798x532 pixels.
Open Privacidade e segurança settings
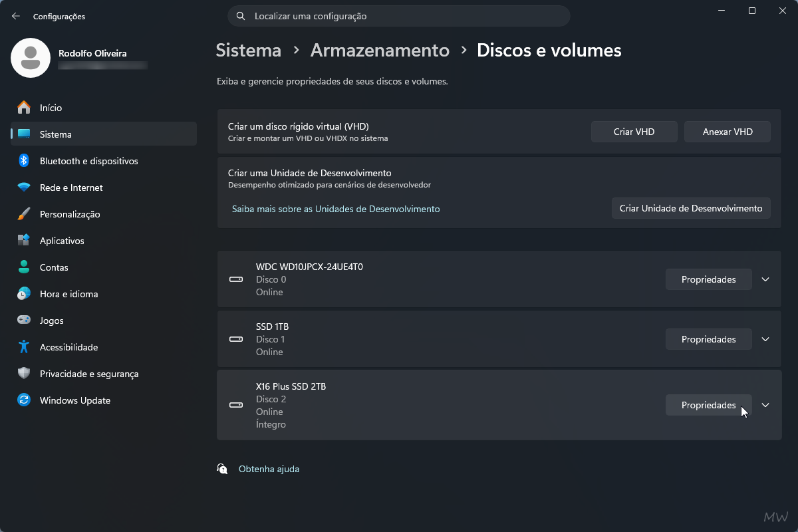tap(104, 374)
